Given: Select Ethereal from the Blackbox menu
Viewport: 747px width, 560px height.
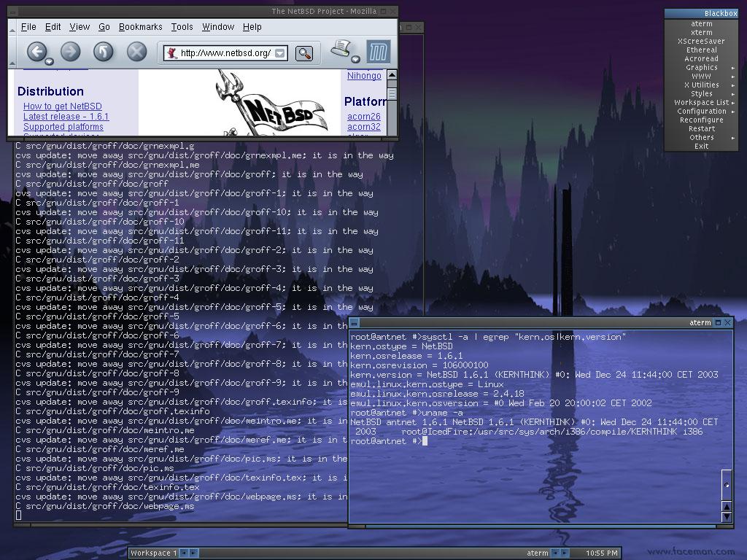Looking at the screenshot, I should click(x=702, y=50).
